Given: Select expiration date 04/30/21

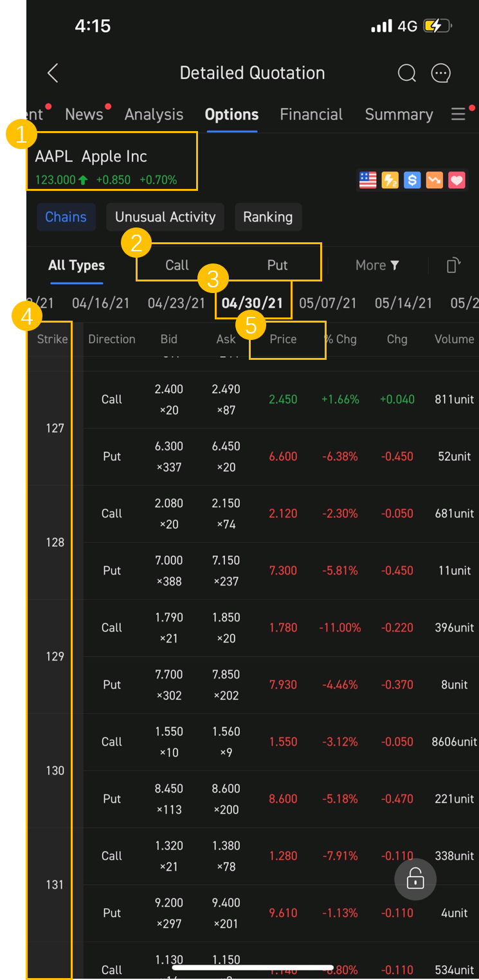Looking at the screenshot, I should click(253, 303).
